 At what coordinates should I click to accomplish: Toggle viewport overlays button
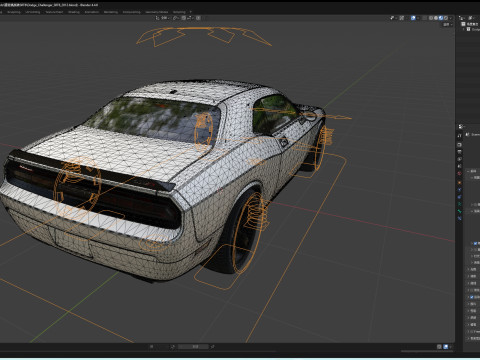tap(413, 18)
